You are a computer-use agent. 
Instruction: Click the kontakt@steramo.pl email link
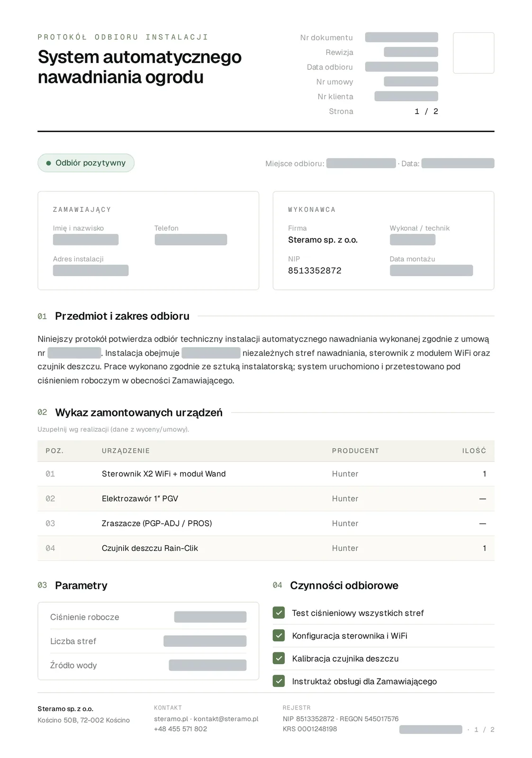click(226, 719)
